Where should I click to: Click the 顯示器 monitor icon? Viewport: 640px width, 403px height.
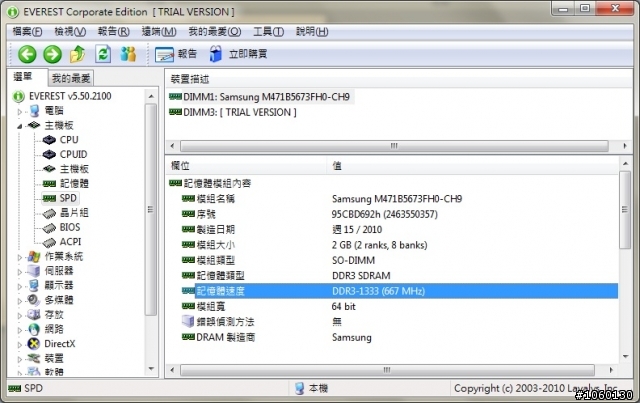click(33, 286)
